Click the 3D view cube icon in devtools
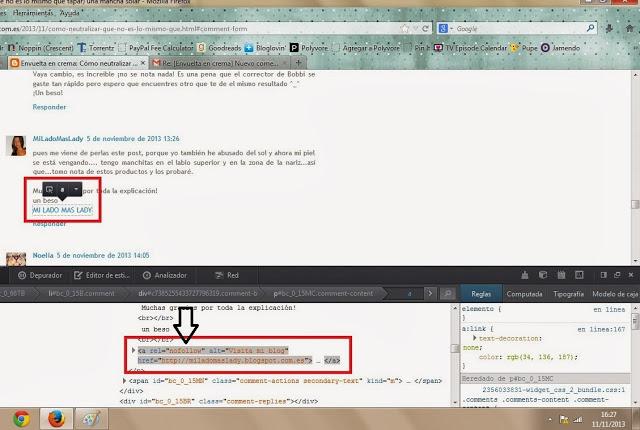640x430 pixels. pos(543,275)
